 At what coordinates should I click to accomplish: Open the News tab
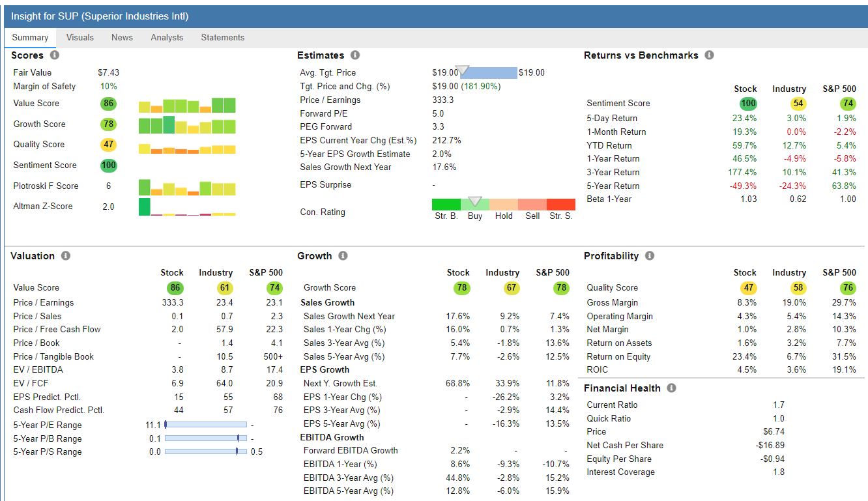(x=122, y=38)
